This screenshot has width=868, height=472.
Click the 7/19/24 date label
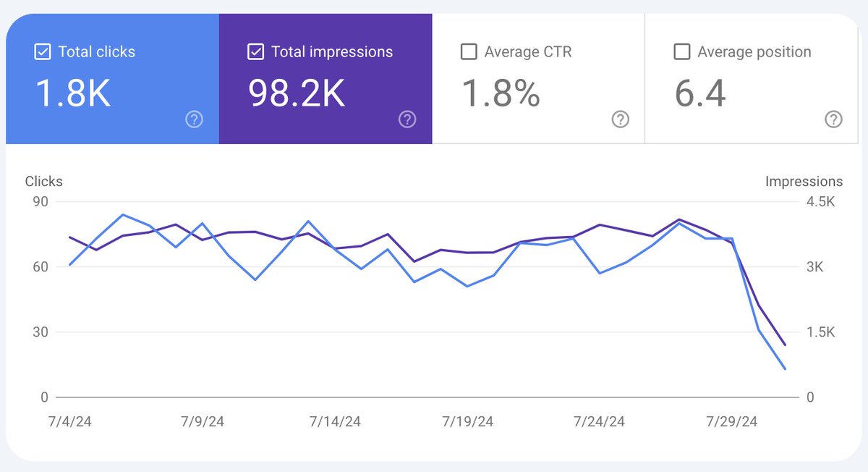coord(468,422)
